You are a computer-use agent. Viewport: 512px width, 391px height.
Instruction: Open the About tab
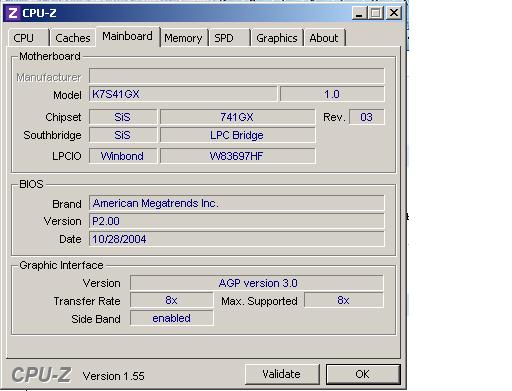tap(324, 38)
